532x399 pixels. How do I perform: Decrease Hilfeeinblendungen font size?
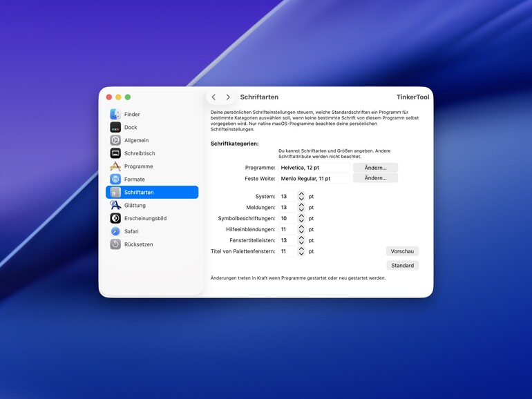pos(301,232)
